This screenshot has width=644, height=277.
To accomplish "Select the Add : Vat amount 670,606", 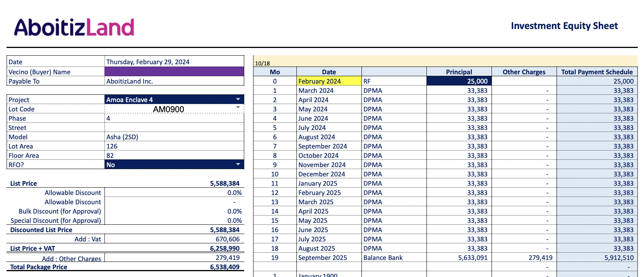I will click(228, 239).
